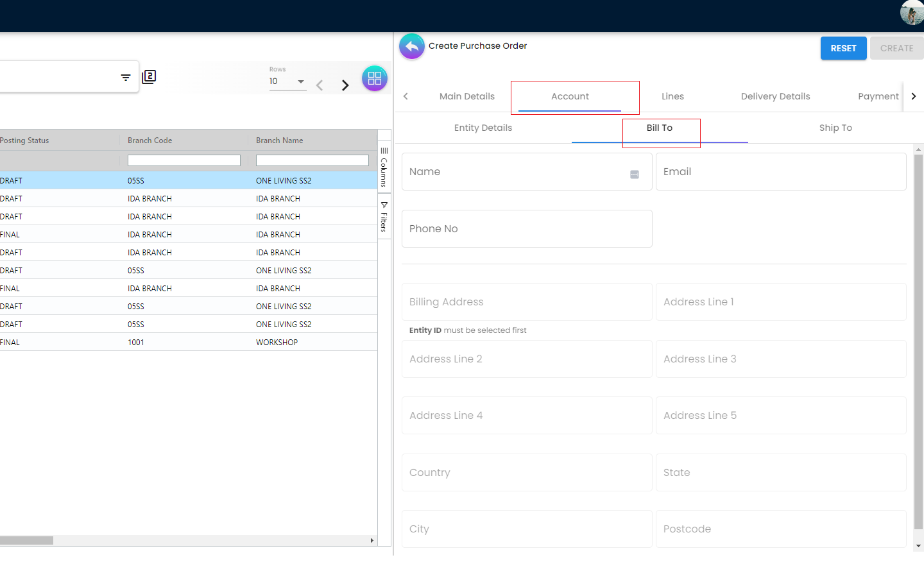
Task: Select the Ship To sub-tab
Action: pos(835,128)
